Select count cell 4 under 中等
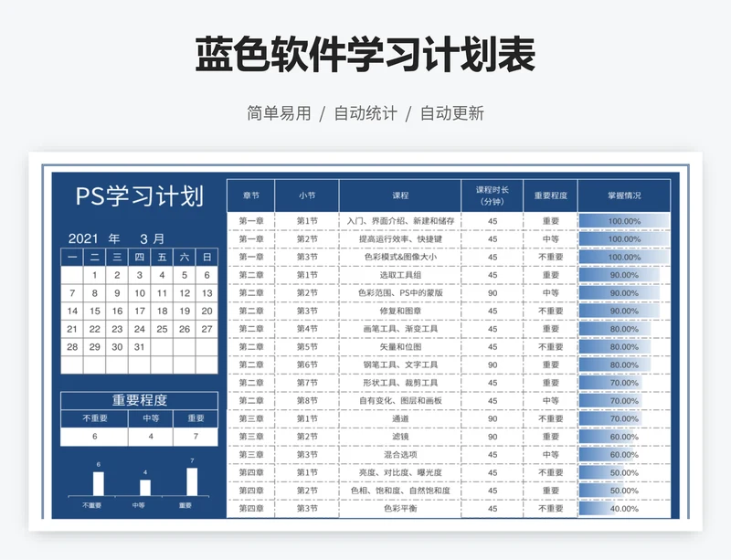This screenshot has height=560, width=731. click(x=151, y=437)
